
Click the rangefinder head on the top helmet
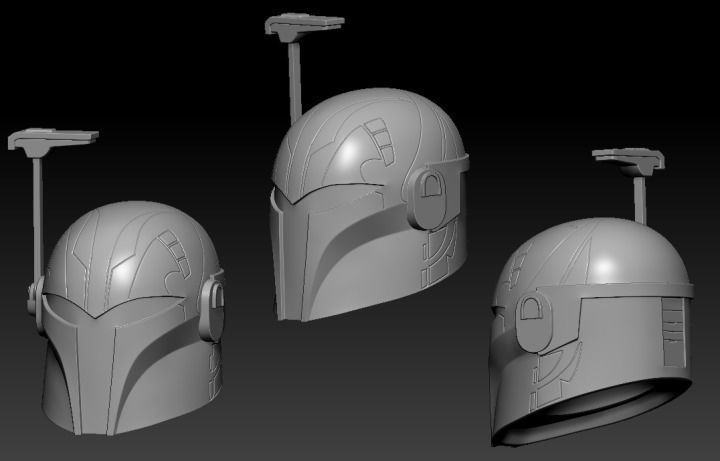pos(304,27)
